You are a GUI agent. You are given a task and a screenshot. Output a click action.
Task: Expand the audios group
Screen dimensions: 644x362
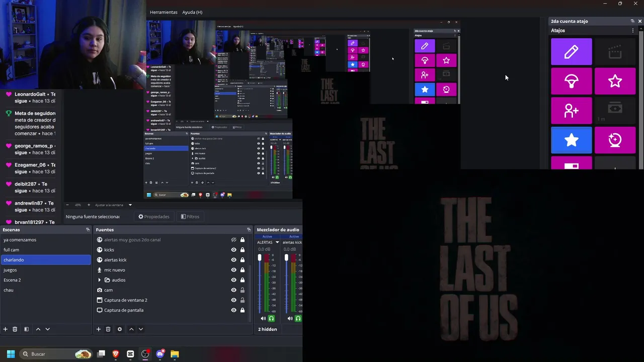[x=99, y=280]
